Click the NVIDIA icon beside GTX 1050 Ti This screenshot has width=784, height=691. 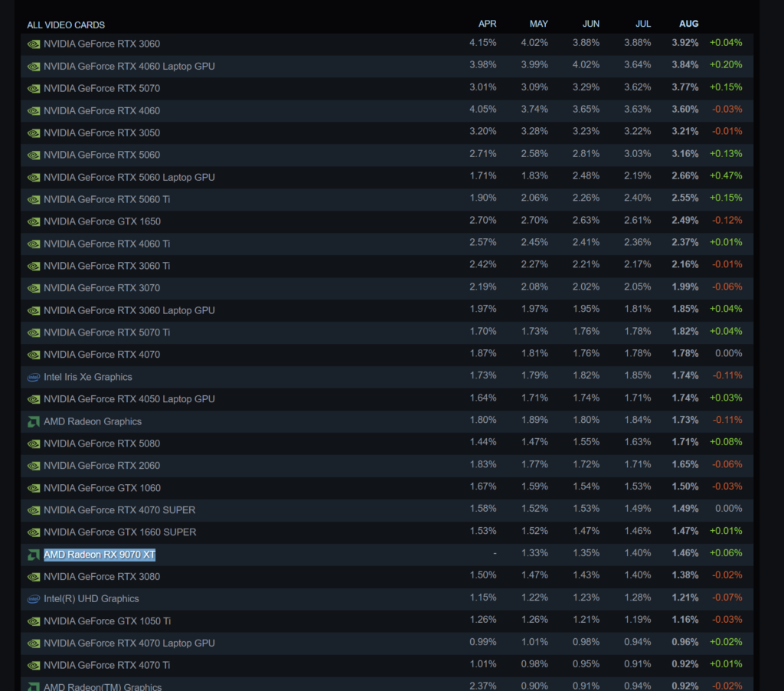(34, 621)
